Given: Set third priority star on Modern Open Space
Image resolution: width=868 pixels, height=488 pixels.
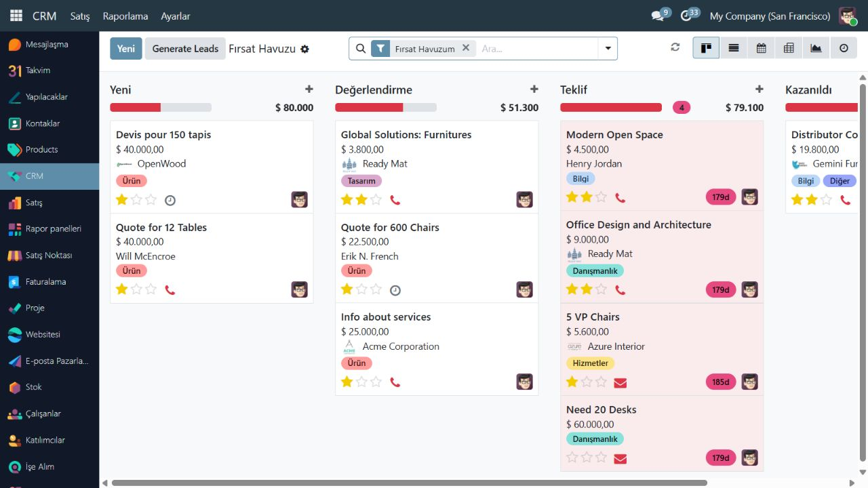Looking at the screenshot, I should 601,197.
